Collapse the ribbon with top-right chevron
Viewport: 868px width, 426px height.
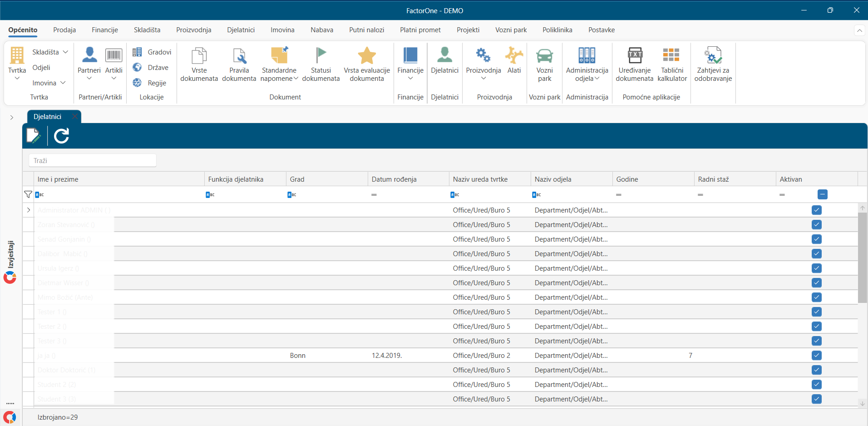point(859,30)
